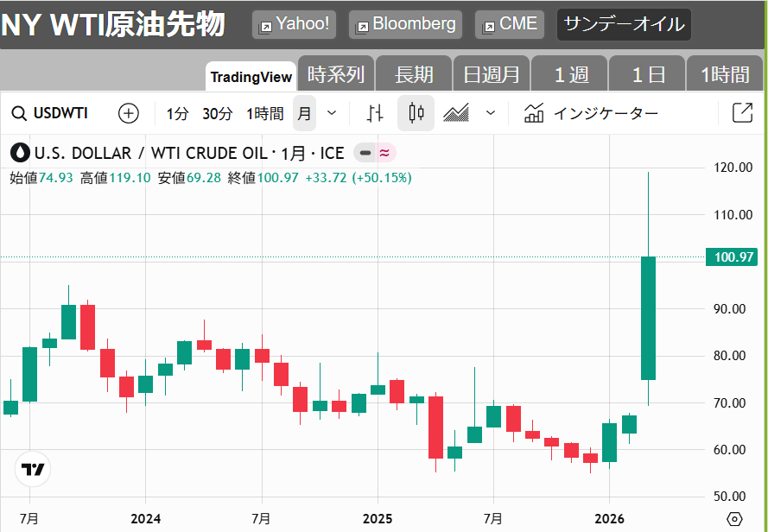Open chart in popup window icon
The height and width of the screenshot is (532, 768).
(x=741, y=113)
